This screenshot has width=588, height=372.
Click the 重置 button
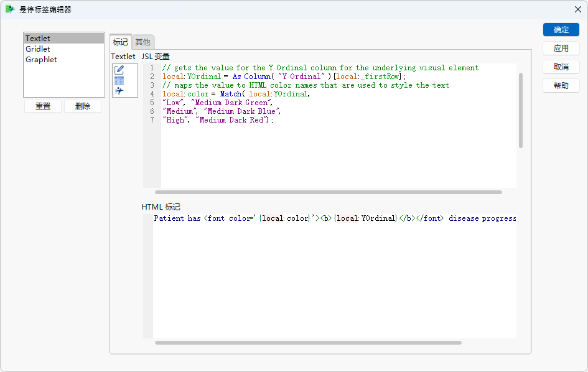(43, 106)
